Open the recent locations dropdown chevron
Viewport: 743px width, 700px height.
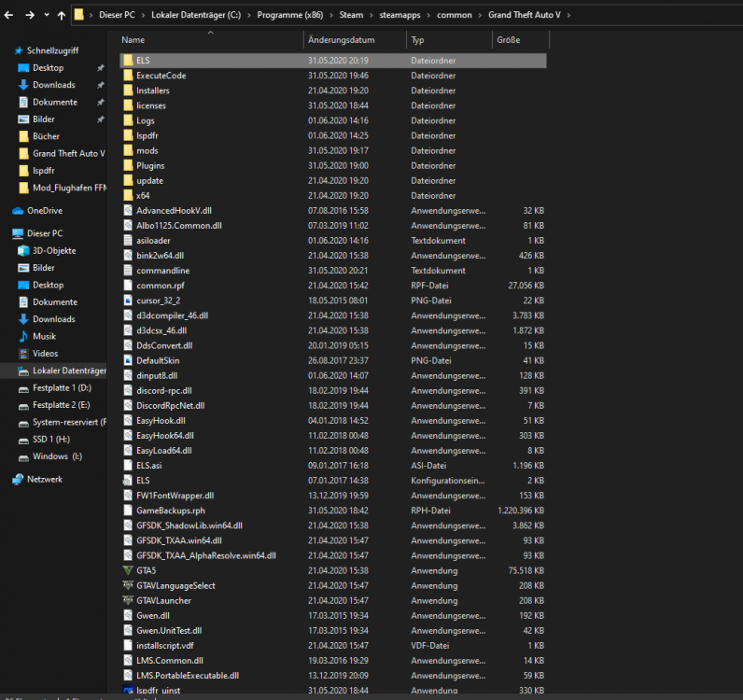47,15
